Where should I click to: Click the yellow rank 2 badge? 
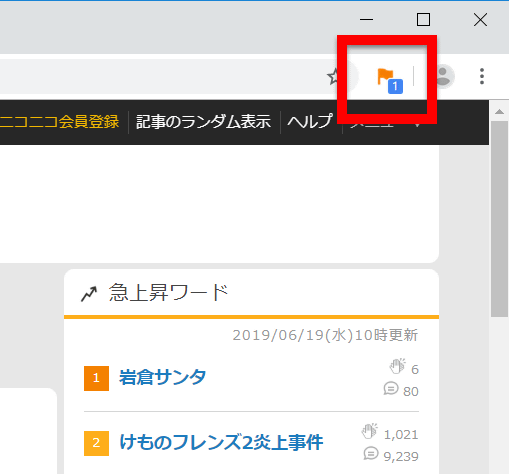(96, 443)
